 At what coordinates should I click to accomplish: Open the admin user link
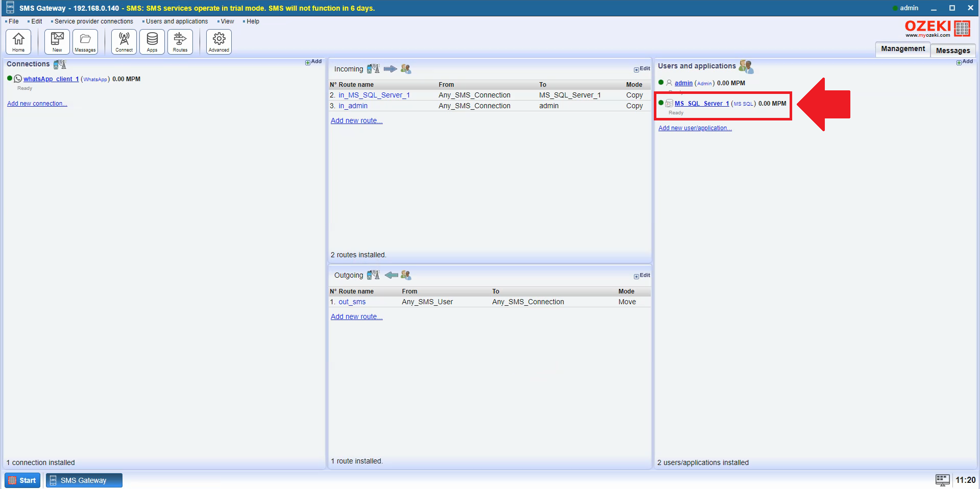pos(683,83)
